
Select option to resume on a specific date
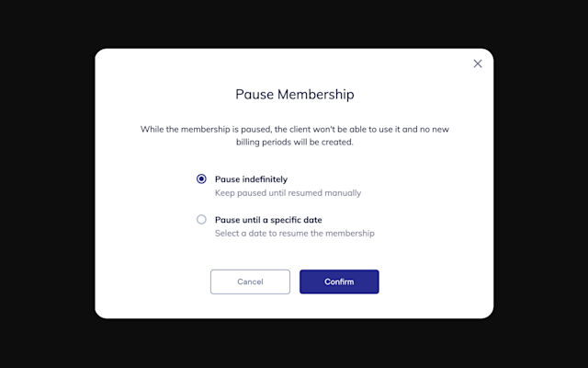pyautogui.click(x=201, y=219)
